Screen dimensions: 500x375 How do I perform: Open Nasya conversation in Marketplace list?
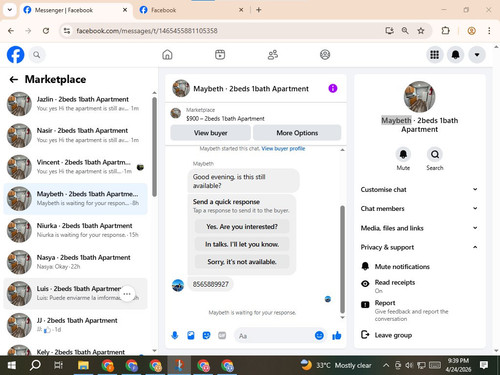click(76, 262)
